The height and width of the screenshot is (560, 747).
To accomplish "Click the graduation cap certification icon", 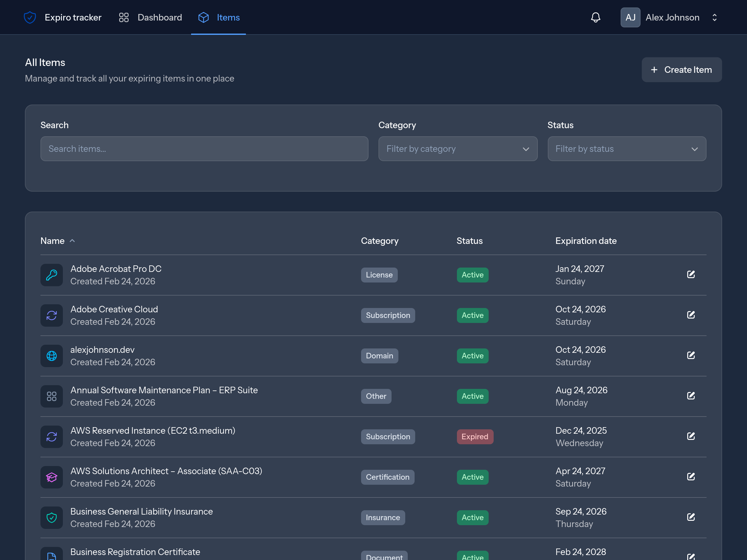I will click(52, 477).
